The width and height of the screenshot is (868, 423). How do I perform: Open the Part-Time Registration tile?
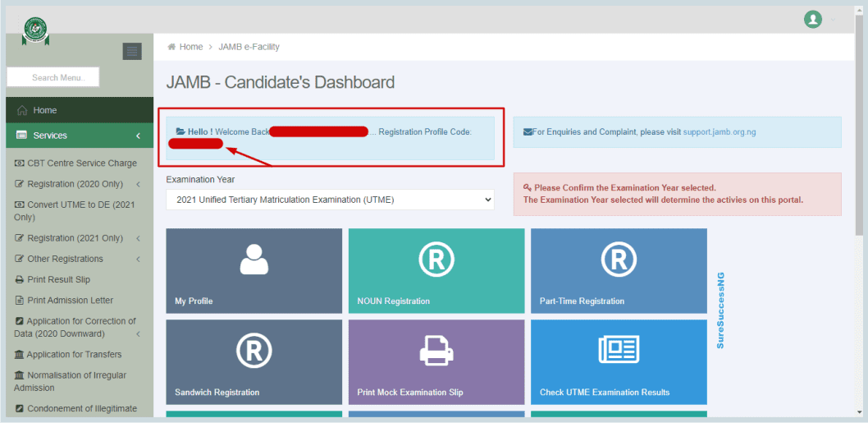619,271
